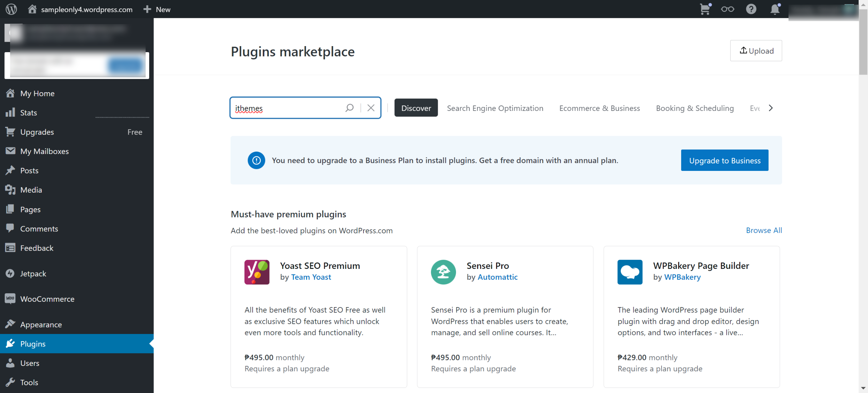This screenshot has height=393, width=868.
Task: Click the Appearance brush icon
Action: click(10, 324)
